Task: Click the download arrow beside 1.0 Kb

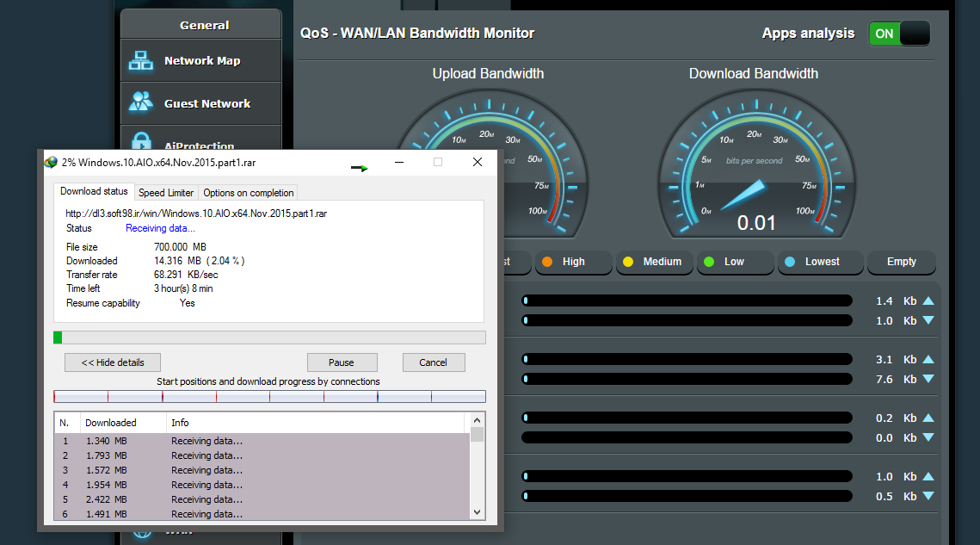Action: pos(928,320)
